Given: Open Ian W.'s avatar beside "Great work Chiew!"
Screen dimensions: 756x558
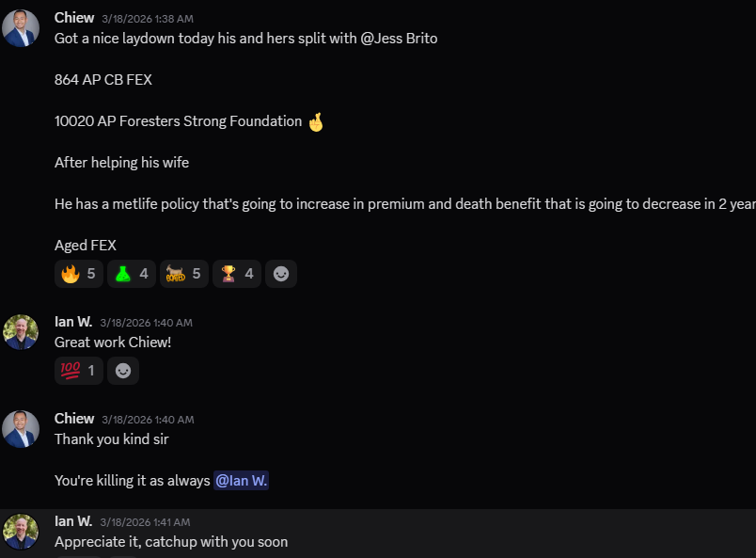Looking at the screenshot, I should click(21, 332).
